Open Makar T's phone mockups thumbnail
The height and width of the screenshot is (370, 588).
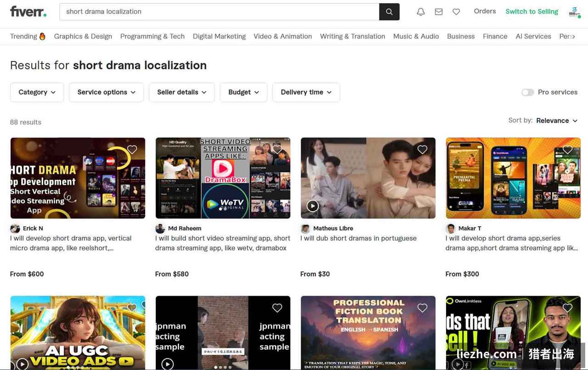[513, 178]
